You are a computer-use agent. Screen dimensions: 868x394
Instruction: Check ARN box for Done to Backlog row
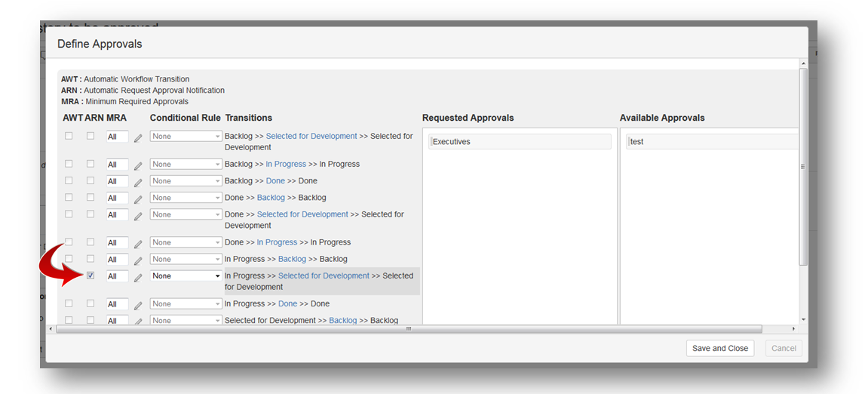90,197
